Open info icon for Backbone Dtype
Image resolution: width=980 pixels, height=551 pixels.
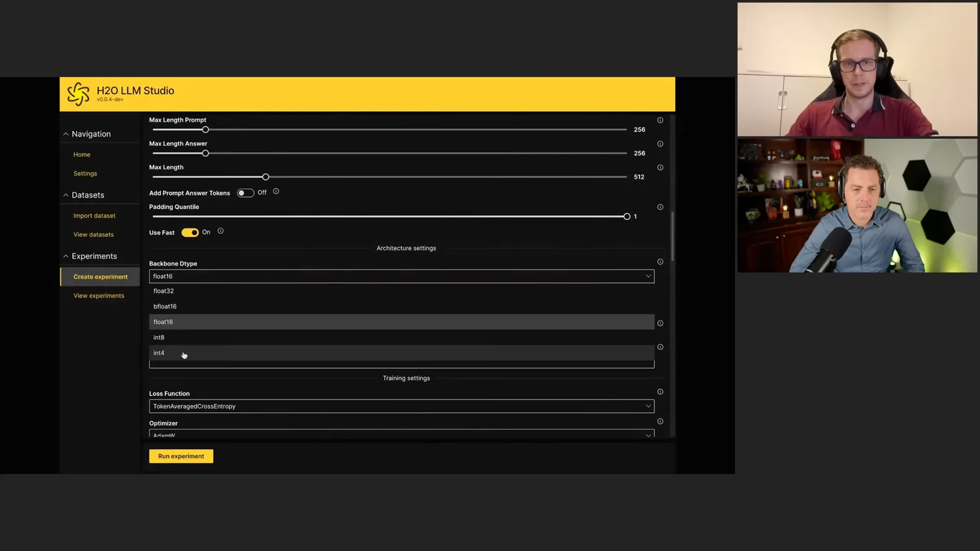[660, 261]
